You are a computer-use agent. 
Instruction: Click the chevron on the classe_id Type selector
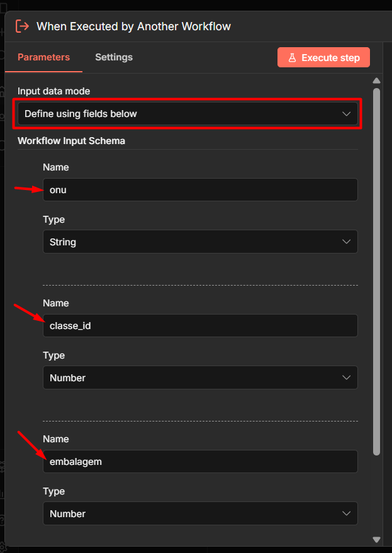click(346, 377)
